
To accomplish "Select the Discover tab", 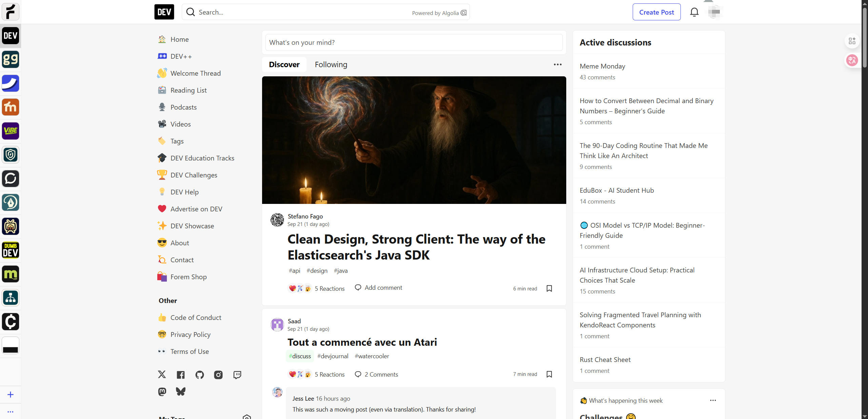I will [x=284, y=64].
